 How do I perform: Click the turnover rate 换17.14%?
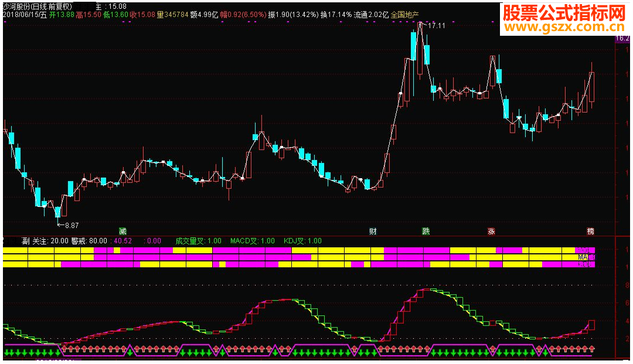click(x=336, y=15)
